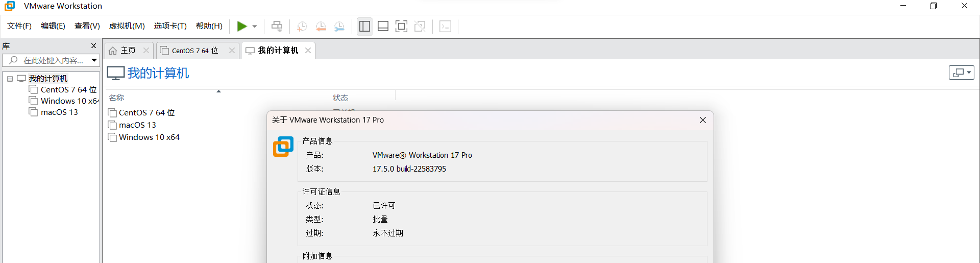This screenshot has width=980, height=263.
Task: Open the library search filter dropdown
Action: pos(94,60)
